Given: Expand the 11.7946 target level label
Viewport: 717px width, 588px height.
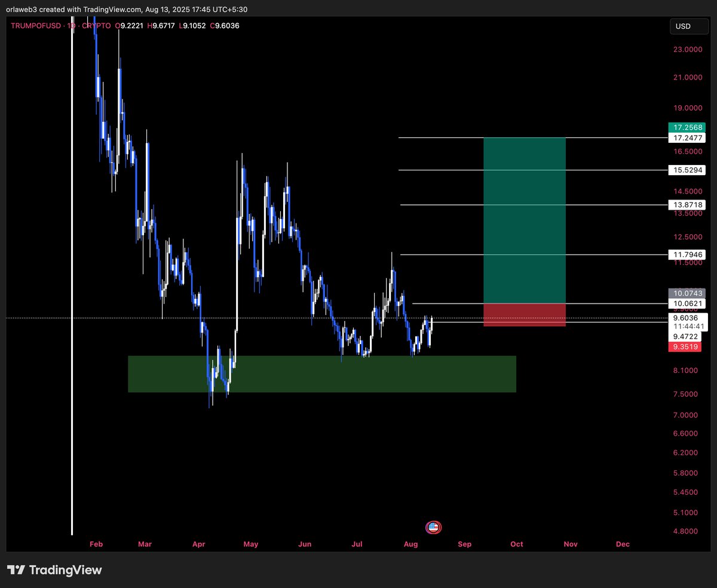Looking at the screenshot, I should click(687, 254).
